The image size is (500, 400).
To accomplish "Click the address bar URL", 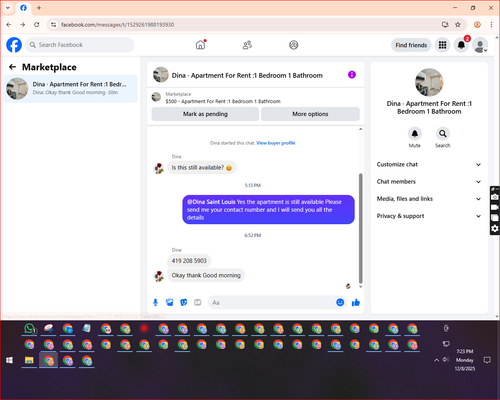I will pos(118,25).
